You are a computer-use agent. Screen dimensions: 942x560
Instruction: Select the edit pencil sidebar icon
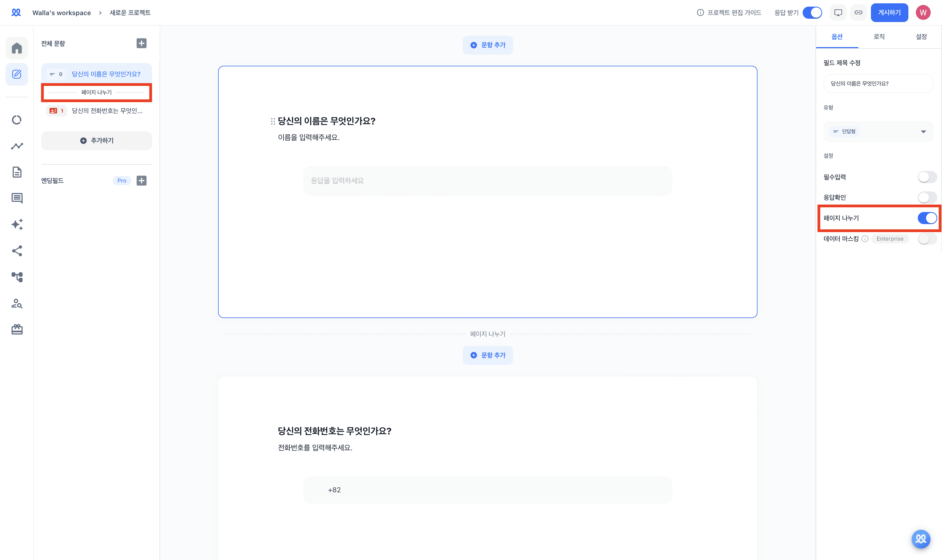click(17, 74)
